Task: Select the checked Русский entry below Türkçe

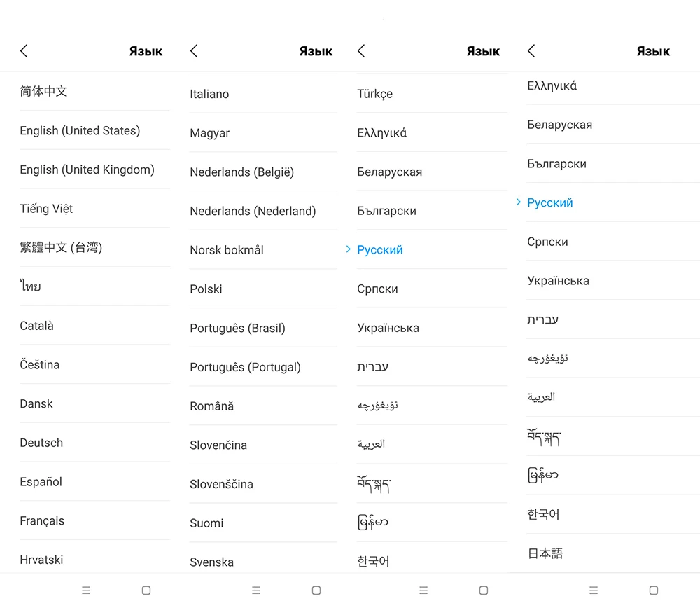Action: coord(380,250)
